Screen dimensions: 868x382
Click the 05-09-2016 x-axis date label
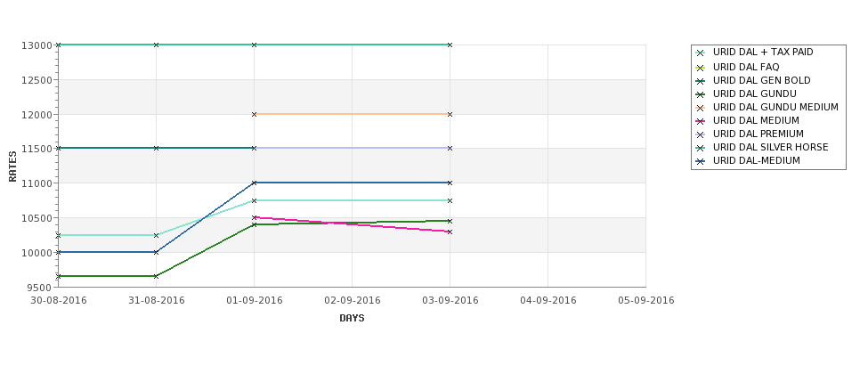[x=646, y=301]
